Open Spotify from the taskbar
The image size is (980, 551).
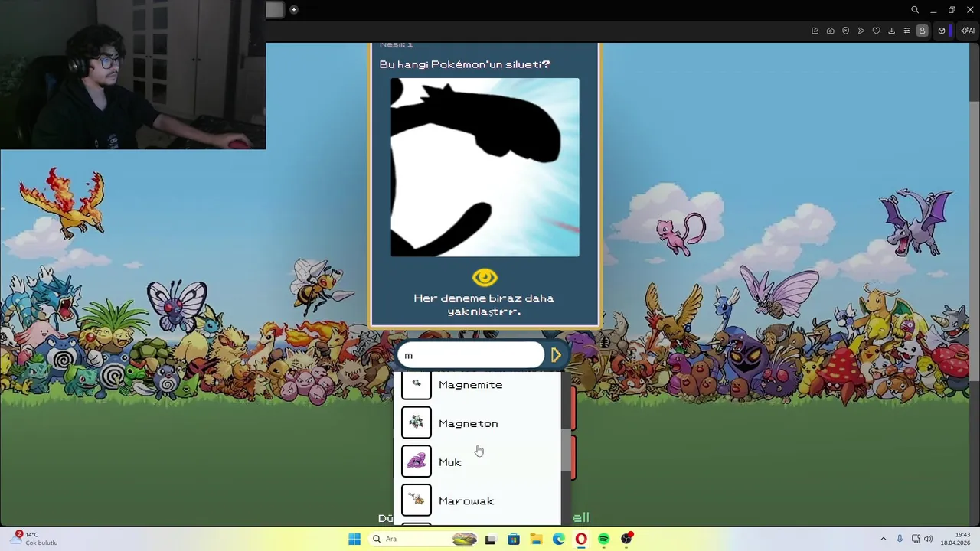coord(604,539)
